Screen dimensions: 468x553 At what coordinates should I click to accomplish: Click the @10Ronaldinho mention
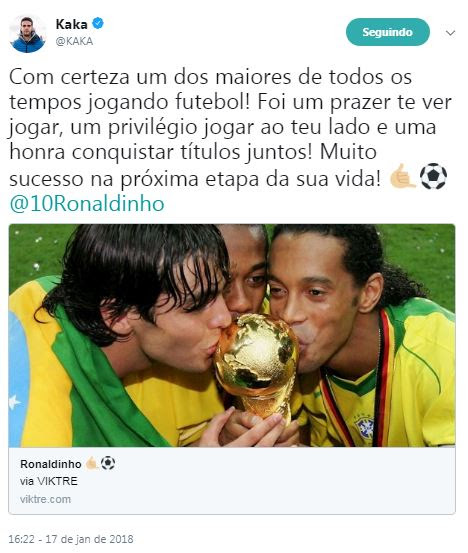pyautogui.click(x=87, y=204)
